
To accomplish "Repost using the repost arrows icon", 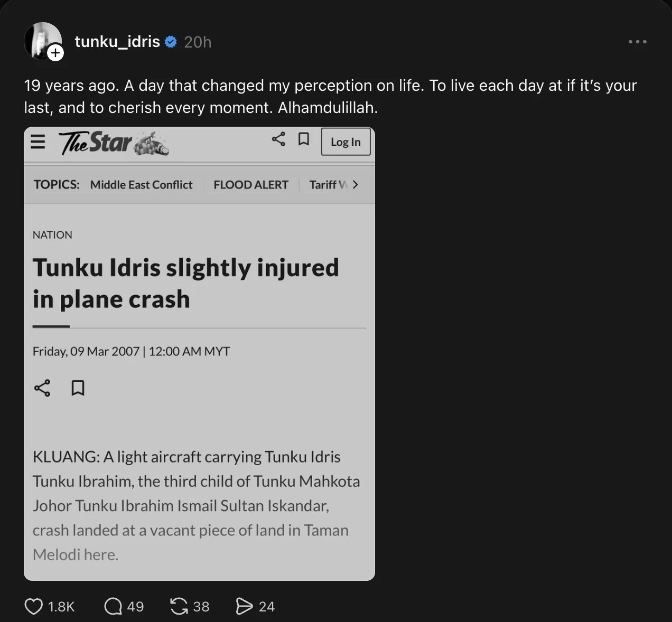I will (179, 606).
